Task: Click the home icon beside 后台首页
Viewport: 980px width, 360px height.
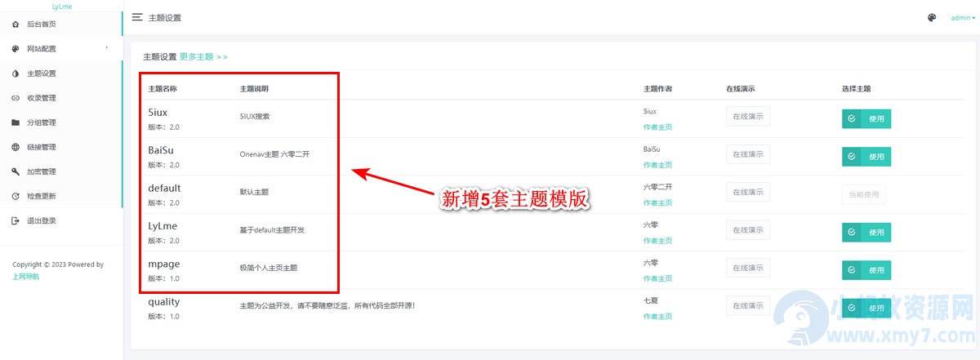Action: tap(16, 24)
